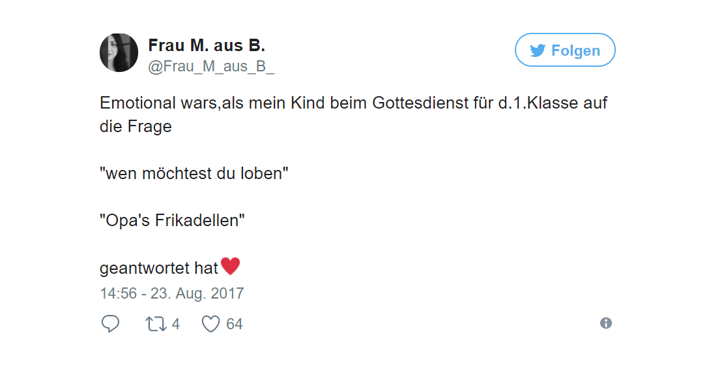Click the text geantwortet hat

[159, 268]
